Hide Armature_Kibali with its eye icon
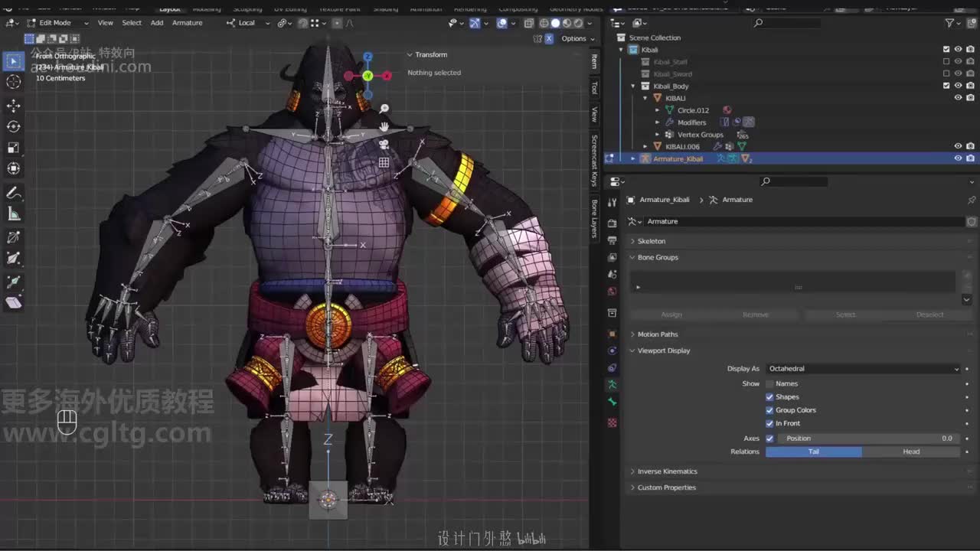 958,158
